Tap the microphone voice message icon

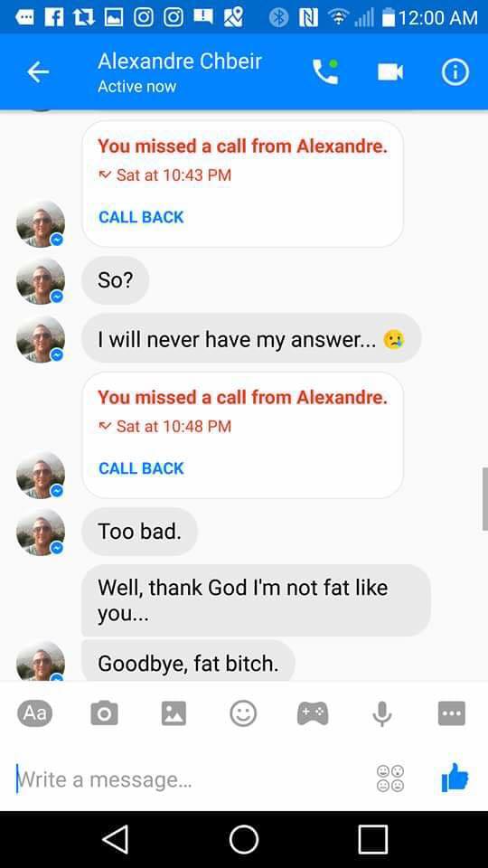click(381, 713)
